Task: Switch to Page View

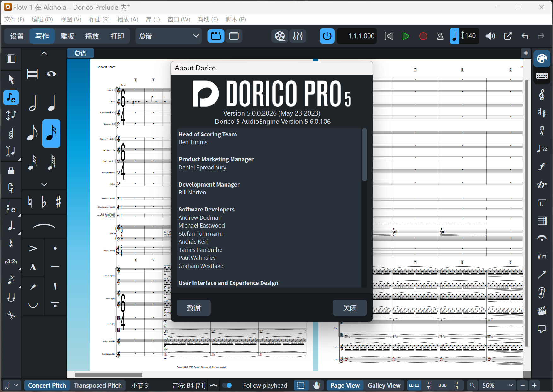Action: tap(345, 385)
